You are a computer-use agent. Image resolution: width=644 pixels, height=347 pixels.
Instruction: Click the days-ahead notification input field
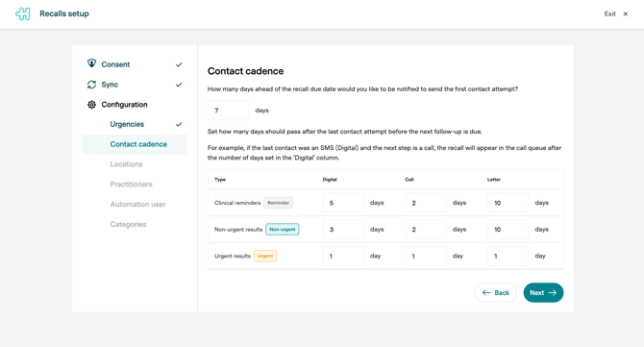click(229, 110)
